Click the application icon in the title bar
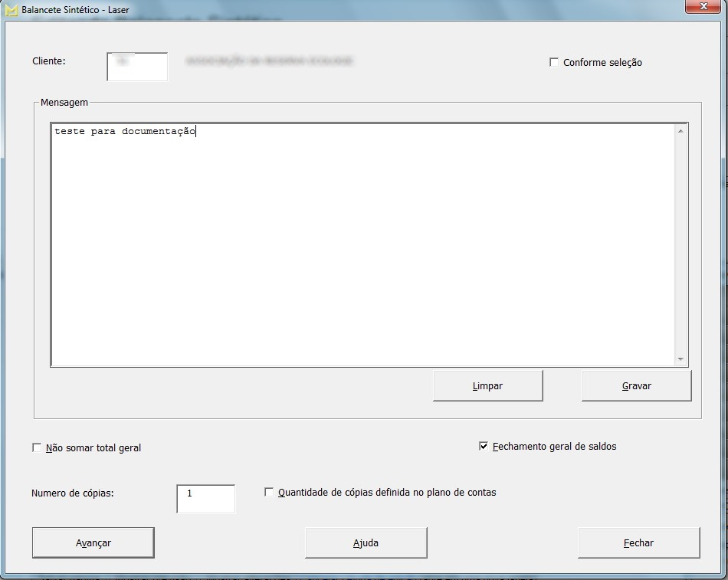Screen dimensions: 728x580 pyautogui.click(x=11, y=10)
